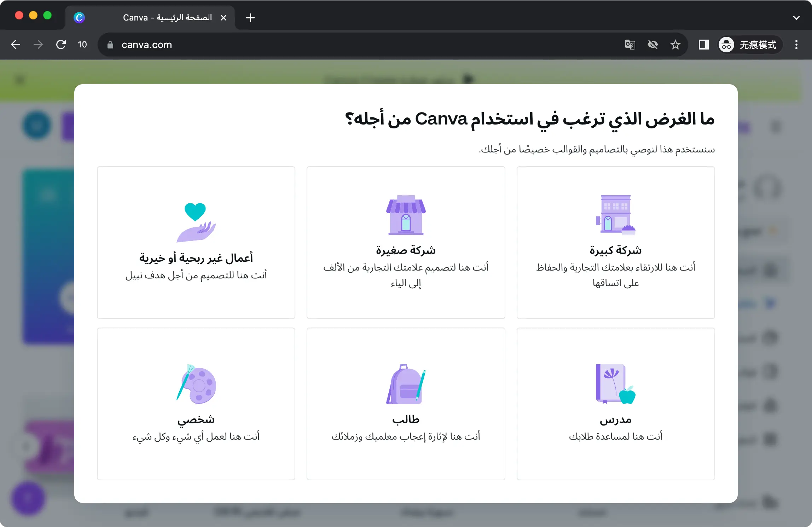Viewport: 812px width, 527px height.
Task: Click the 'أعمال غير ربحية أو خيرية' title text
Action: 196,258
